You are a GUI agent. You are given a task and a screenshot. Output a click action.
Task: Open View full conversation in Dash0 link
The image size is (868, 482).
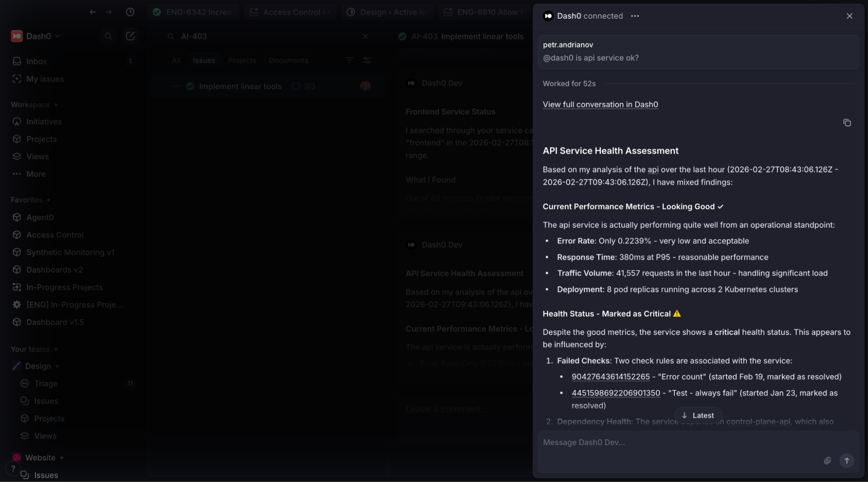click(x=600, y=104)
